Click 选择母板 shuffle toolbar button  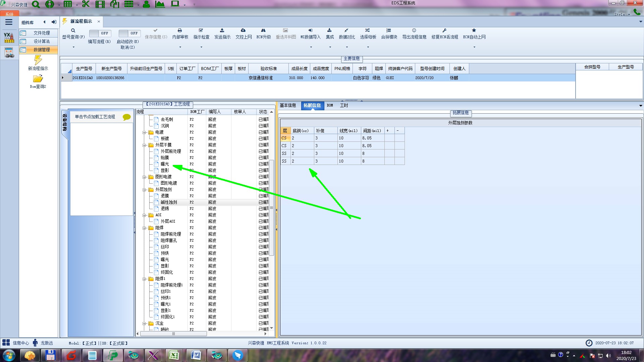pos(368,34)
